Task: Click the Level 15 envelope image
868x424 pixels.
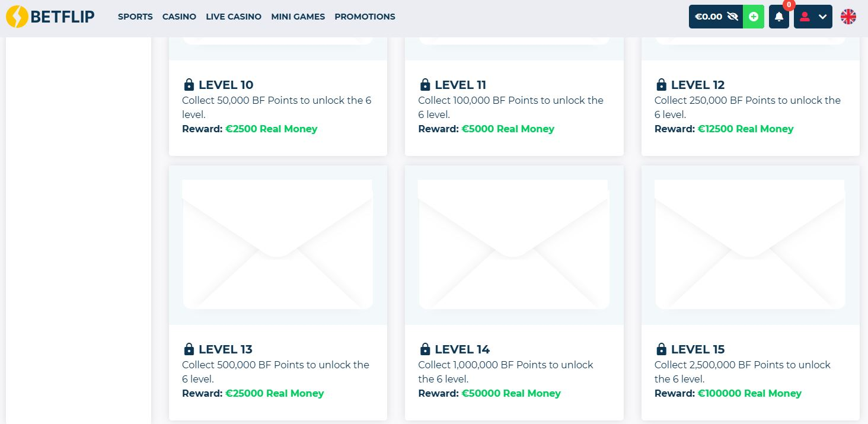Action: click(x=750, y=244)
